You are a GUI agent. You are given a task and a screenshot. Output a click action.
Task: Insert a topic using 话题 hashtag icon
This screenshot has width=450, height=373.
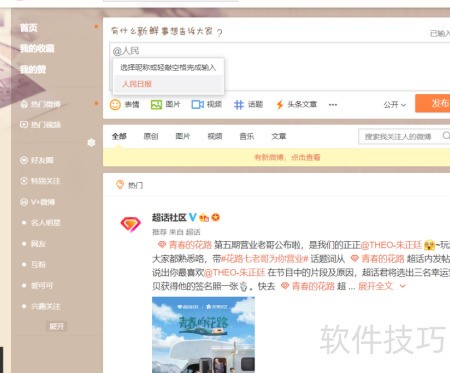click(248, 105)
